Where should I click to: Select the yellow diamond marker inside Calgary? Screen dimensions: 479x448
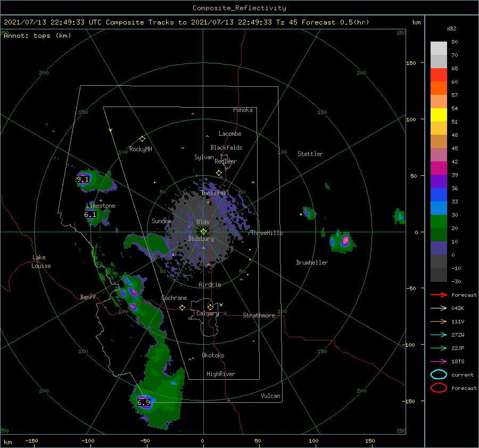[x=210, y=307]
